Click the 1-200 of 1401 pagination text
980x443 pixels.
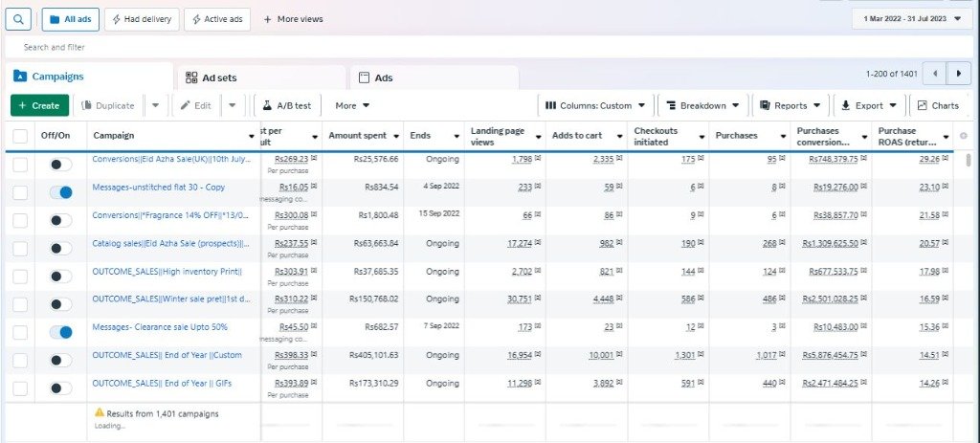click(x=891, y=74)
